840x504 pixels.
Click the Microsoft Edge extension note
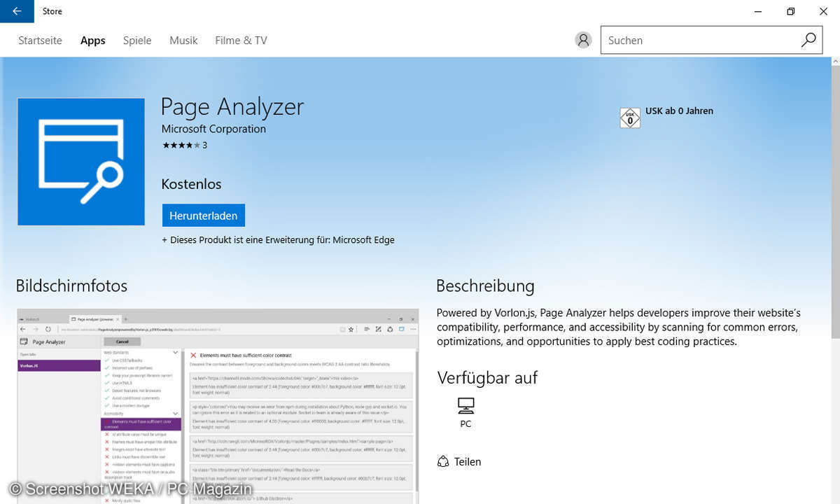coord(278,240)
